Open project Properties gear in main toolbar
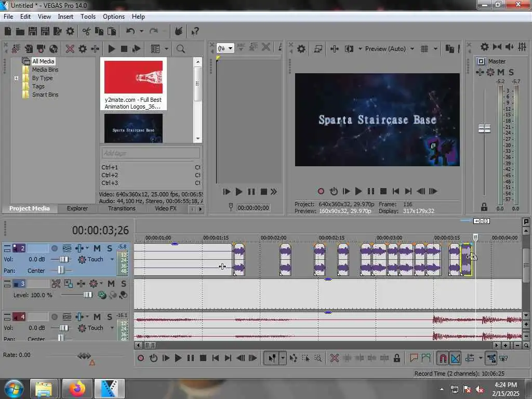Image resolution: width=532 pixels, height=399 pixels. coord(70,32)
